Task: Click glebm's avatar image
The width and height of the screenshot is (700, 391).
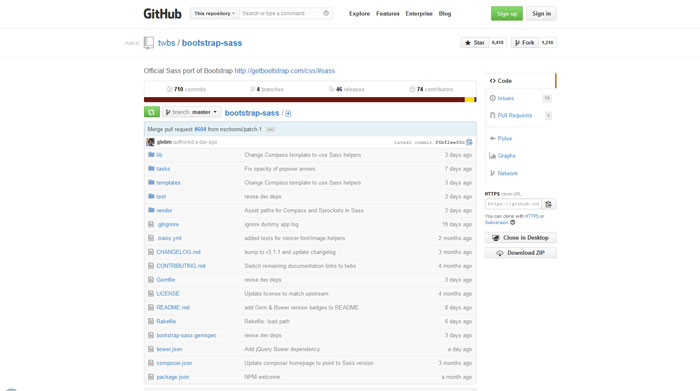Action: [x=150, y=142]
